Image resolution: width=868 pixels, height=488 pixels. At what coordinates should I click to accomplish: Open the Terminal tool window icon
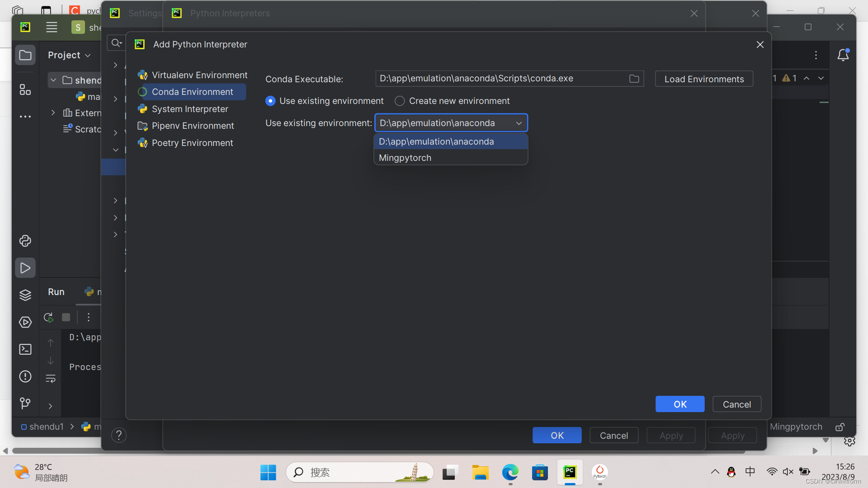[x=25, y=349]
